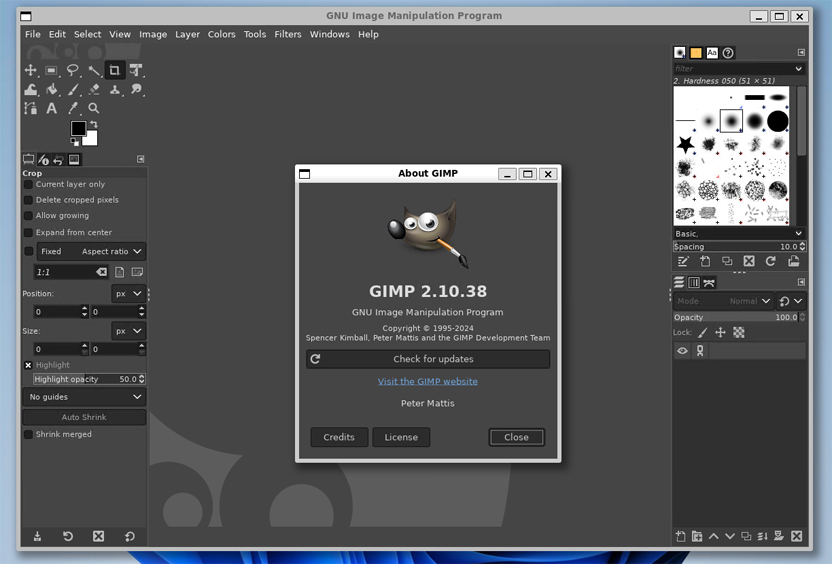
Task: Select the Eraser tool
Action: click(94, 89)
